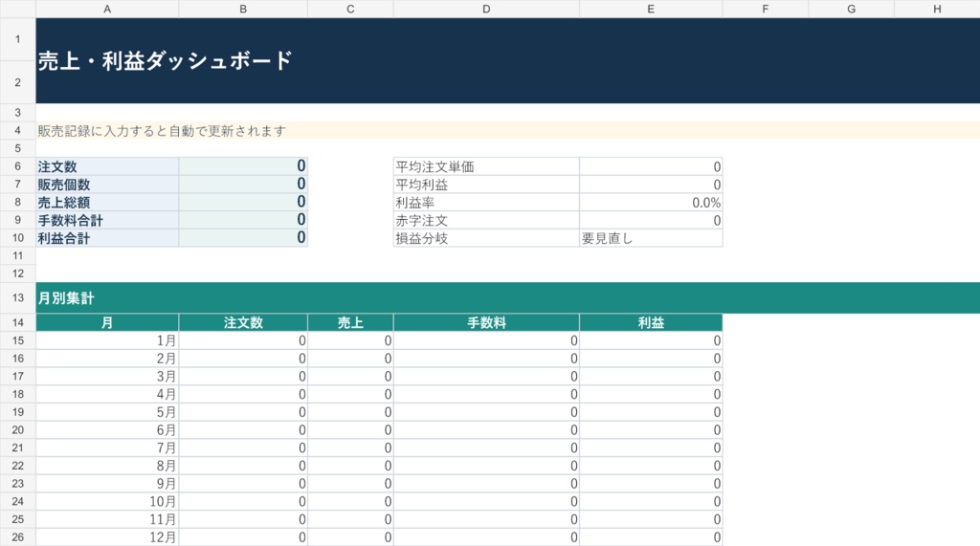Select the 6月 cell
This screenshot has width=980, height=546.
pyautogui.click(x=107, y=429)
